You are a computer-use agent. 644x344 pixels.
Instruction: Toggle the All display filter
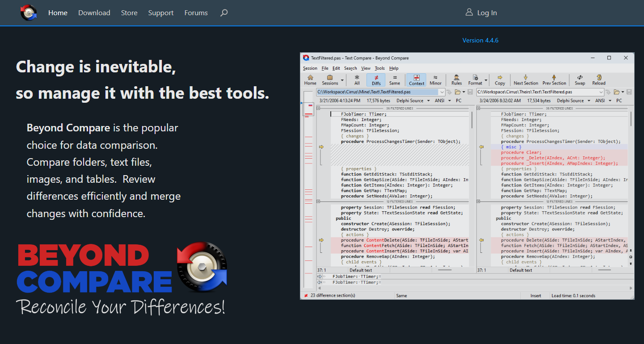click(357, 80)
